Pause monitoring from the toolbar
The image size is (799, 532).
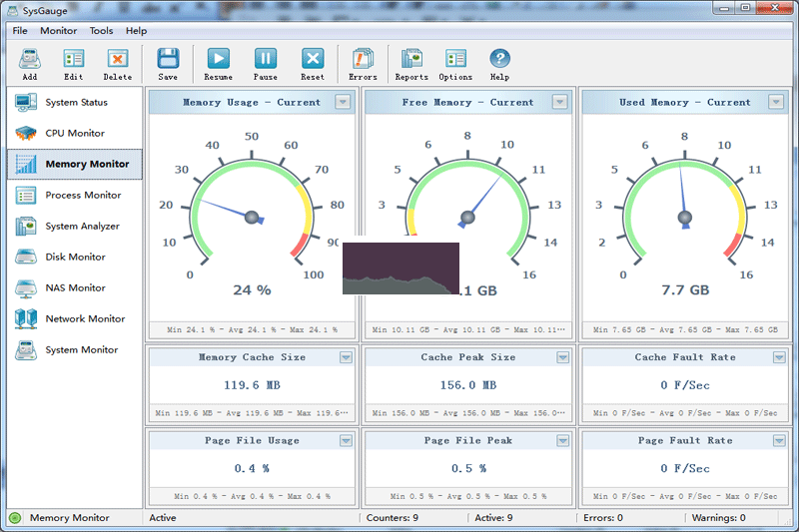point(266,60)
